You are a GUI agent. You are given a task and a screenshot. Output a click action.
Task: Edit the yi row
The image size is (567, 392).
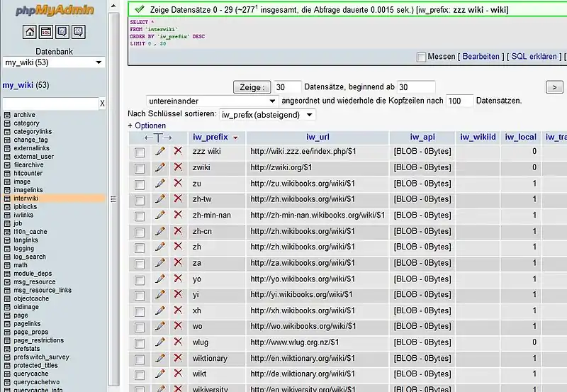(x=160, y=295)
